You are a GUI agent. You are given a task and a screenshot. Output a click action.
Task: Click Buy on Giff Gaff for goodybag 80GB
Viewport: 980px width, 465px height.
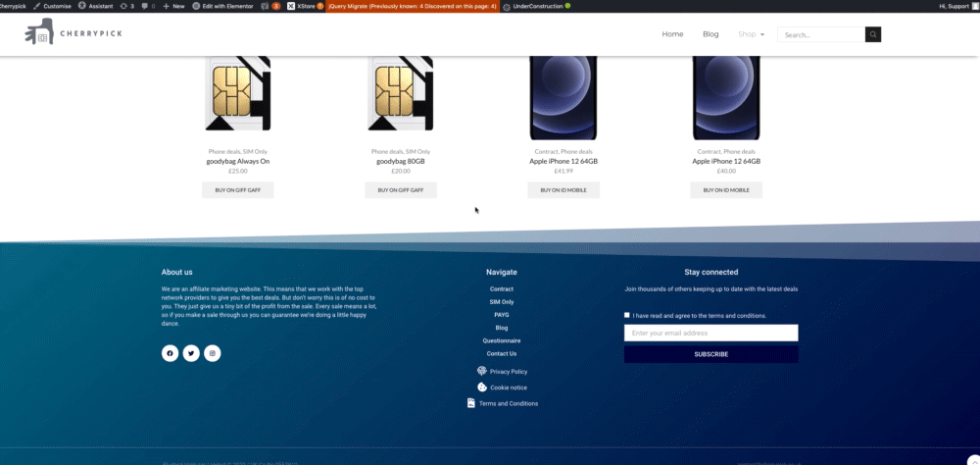click(x=401, y=190)
